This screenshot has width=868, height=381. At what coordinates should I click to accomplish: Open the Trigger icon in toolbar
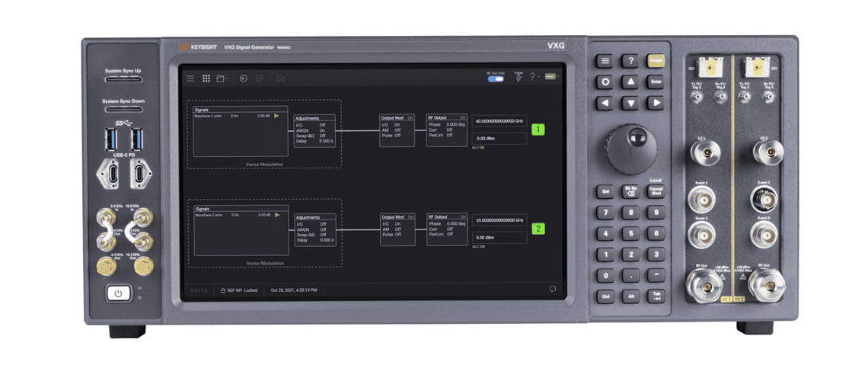coord(519,77)
